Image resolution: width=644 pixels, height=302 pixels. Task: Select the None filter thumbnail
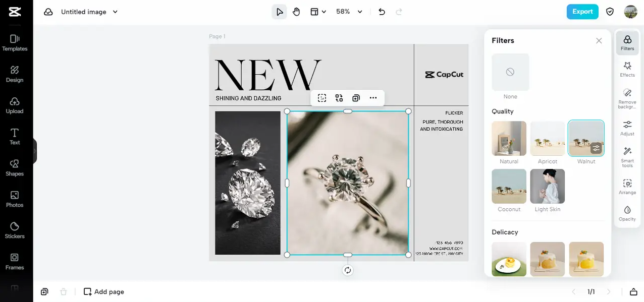tap(510, 72)
